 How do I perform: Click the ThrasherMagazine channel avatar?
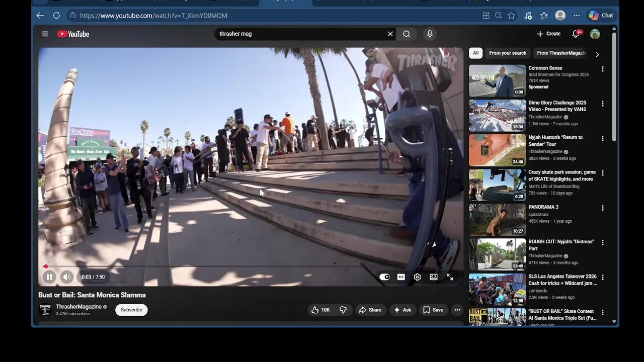coord(45,310)
